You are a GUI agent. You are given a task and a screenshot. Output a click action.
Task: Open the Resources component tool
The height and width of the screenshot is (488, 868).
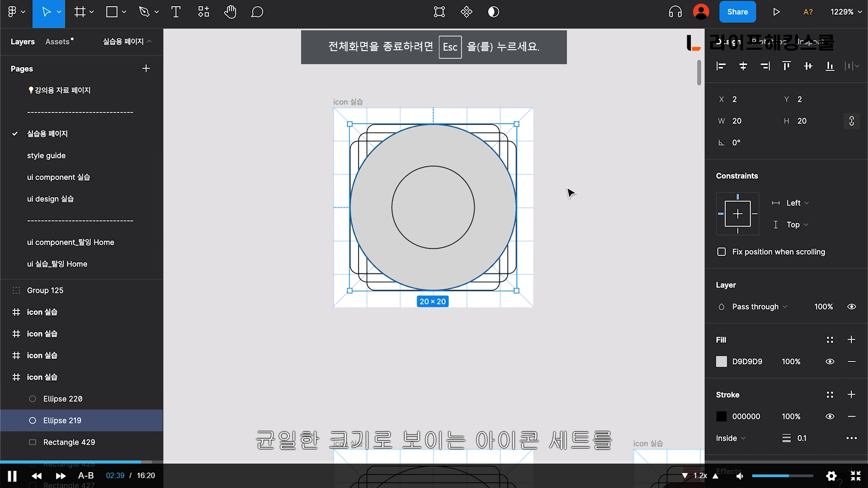(203, 12)
